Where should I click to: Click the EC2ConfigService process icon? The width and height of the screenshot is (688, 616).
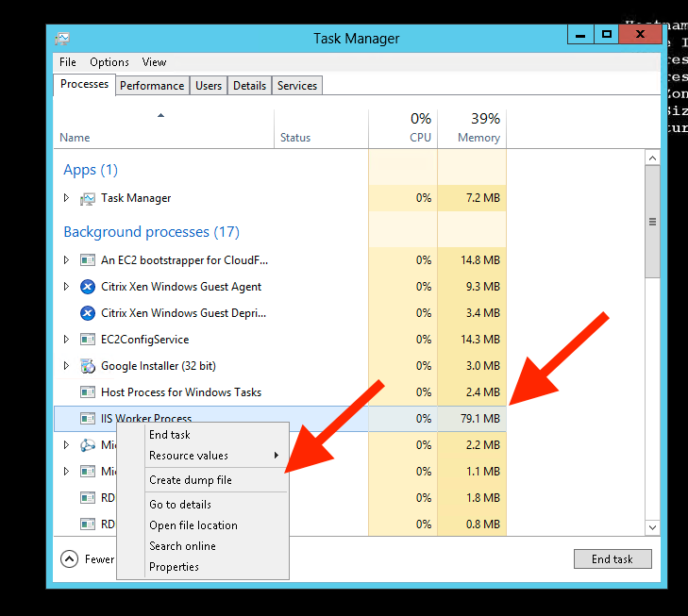pos(88,340)
